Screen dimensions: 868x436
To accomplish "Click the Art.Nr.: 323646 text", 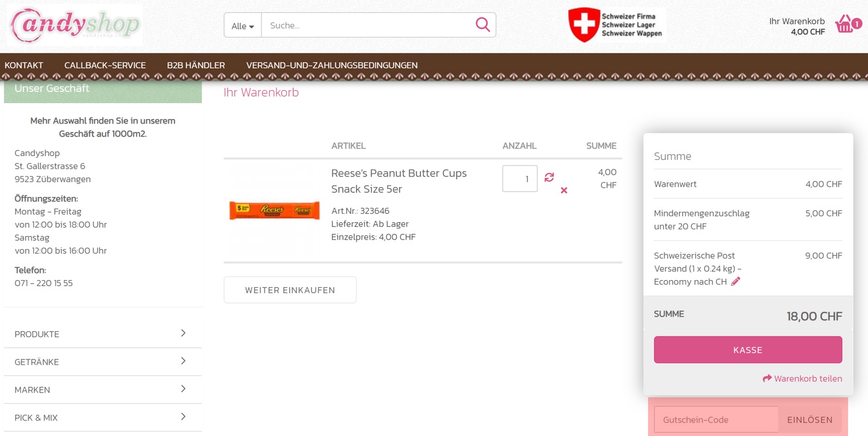I will tap(360, 211).
